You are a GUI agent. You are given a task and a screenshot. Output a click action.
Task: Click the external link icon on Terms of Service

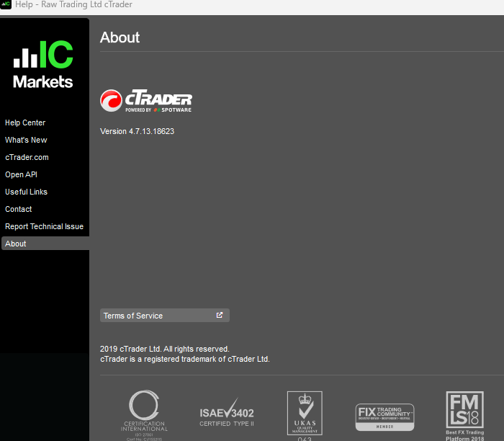(219, 315)
